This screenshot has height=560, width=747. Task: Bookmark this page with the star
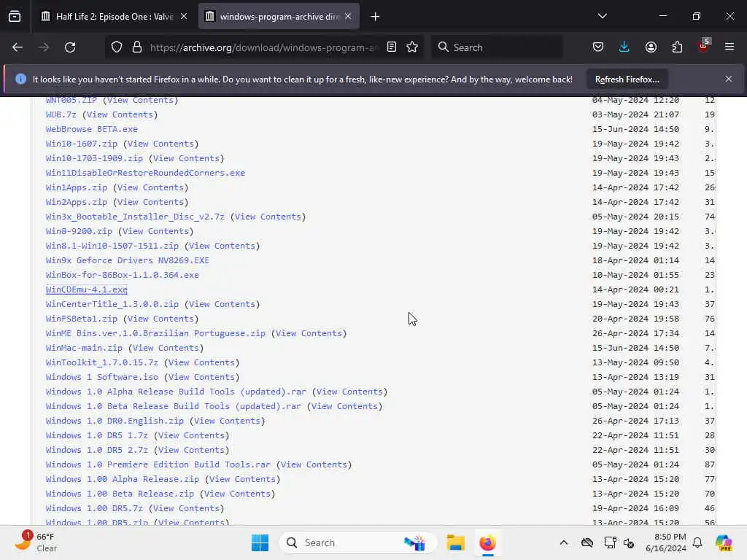tap(412, 47)
